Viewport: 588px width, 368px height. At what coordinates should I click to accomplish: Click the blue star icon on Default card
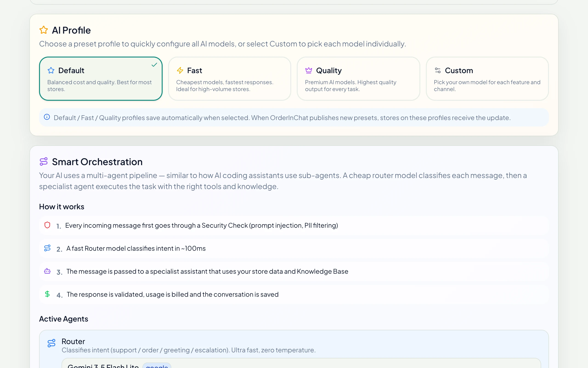click(x=51, y=70)
